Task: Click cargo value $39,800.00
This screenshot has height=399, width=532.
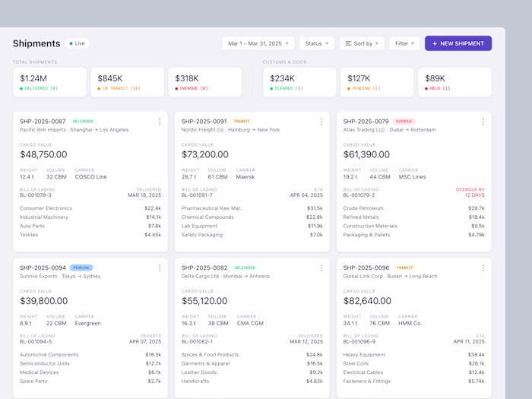Action: 44,301
